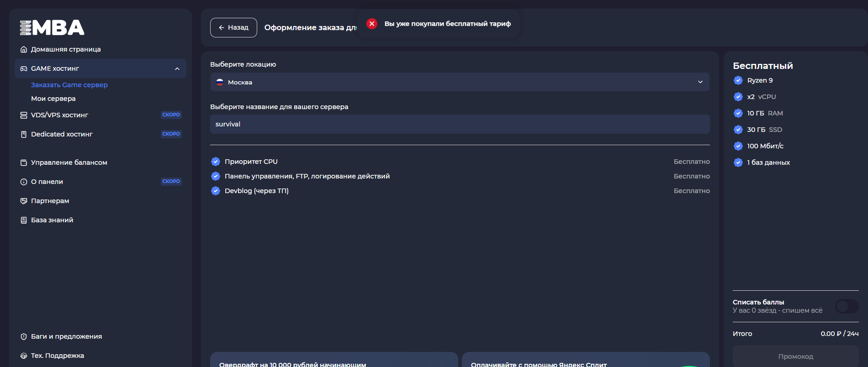The image size is (868, 367).
Task: Open the home page house icon
Action: point(24,49)
